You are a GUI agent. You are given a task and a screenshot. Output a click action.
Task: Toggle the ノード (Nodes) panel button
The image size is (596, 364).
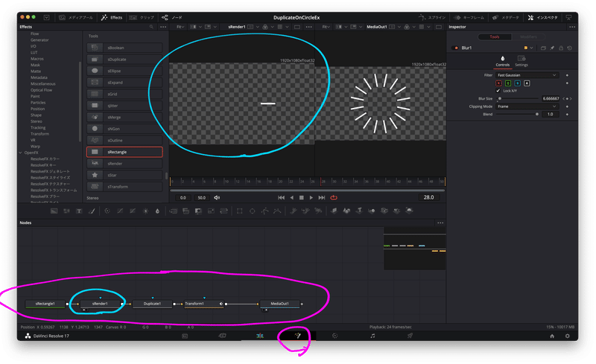coord(172,17)
